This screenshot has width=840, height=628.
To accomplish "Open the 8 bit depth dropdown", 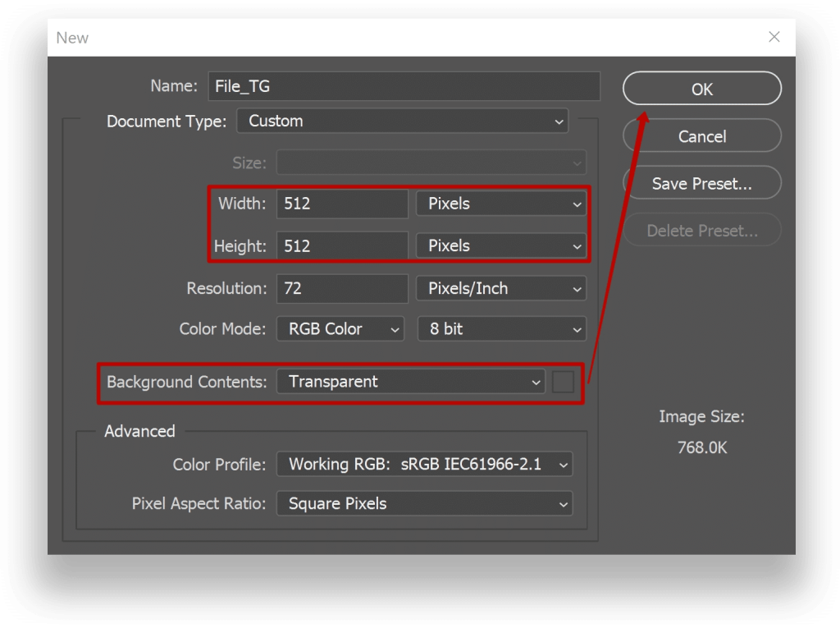I will [501, 329].
